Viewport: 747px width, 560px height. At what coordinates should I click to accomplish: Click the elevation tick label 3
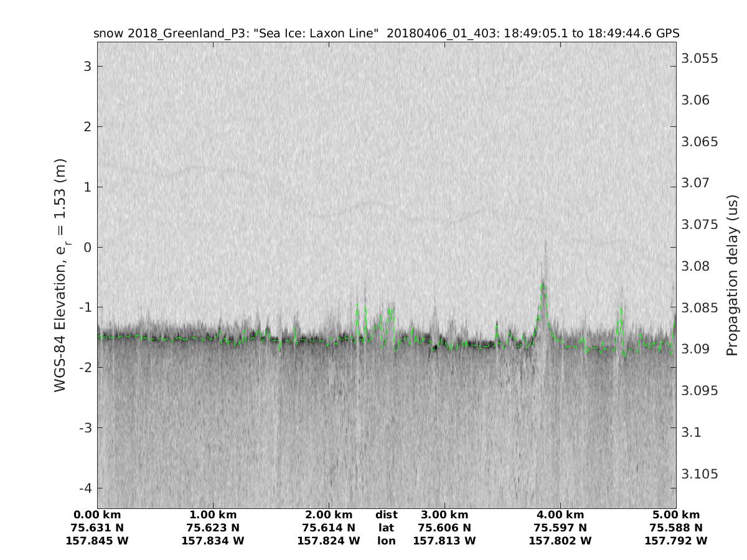[88, 66]
